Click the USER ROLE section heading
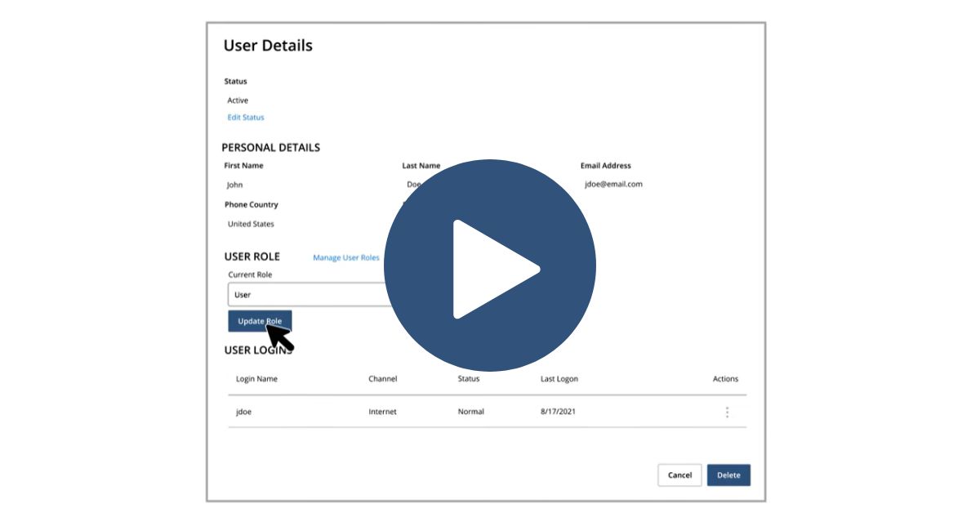This screenshot has height=531, width=980. click(252, 257)
